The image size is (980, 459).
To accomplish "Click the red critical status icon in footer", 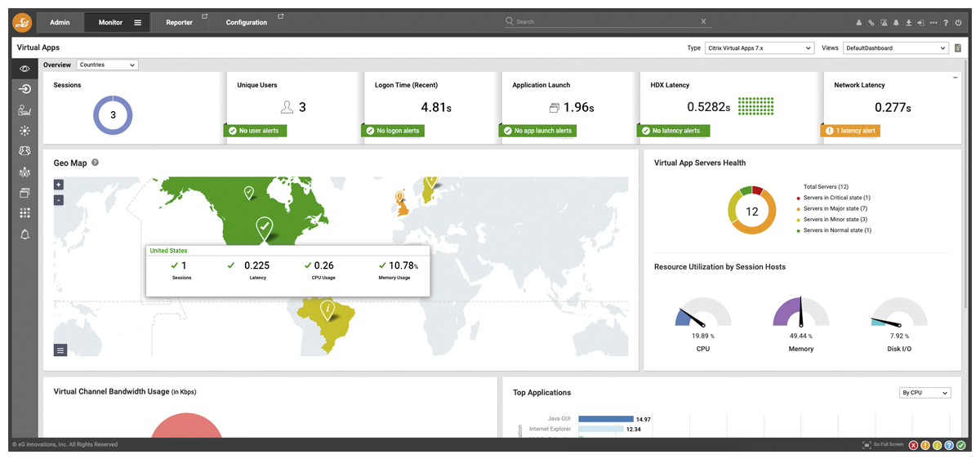I will coord(913,445).
